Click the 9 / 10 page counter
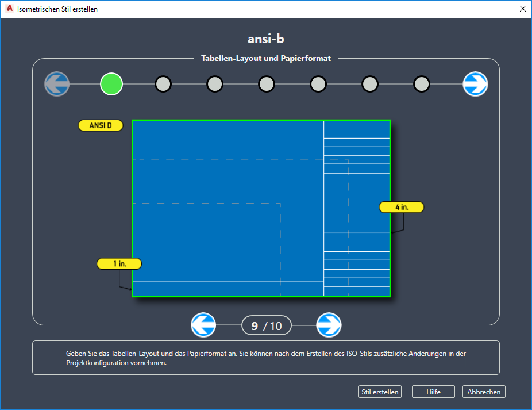 click(x=267, y=325)
